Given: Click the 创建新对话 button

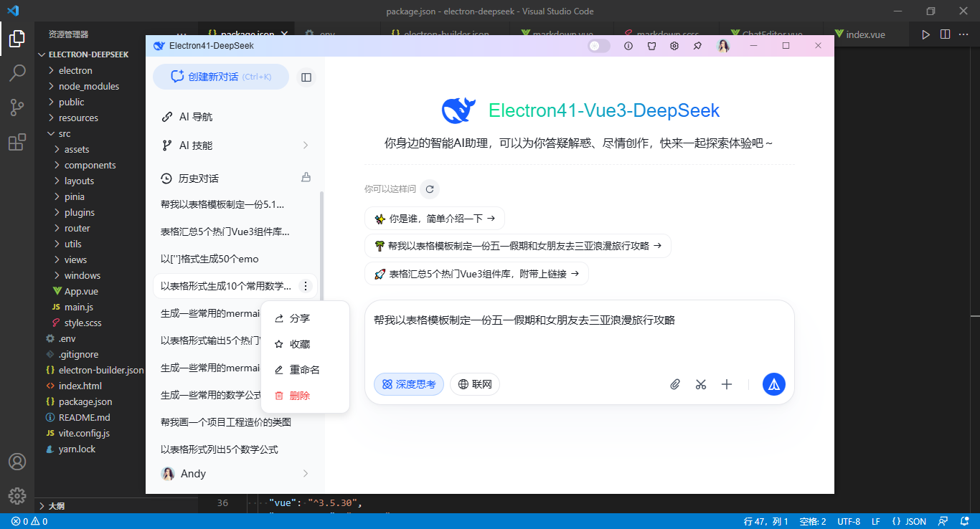Looking at the screenshot, I should pyautogui.click(x=220, y=76).
